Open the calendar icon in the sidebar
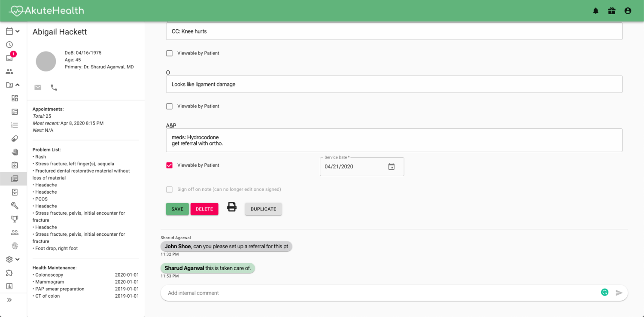This screenshot has height=317, width=644. [9, 31]
